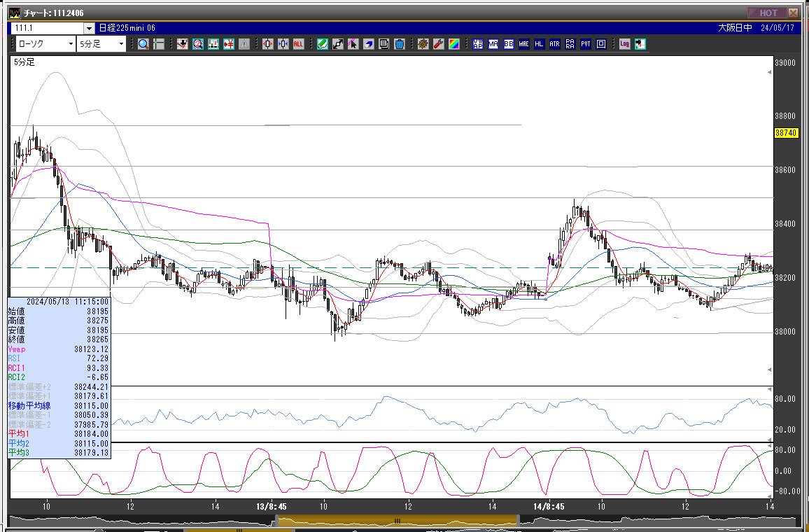Toggle the HL high-low indicator
Viewport: 809px width, 532px height.
[539, 44]
